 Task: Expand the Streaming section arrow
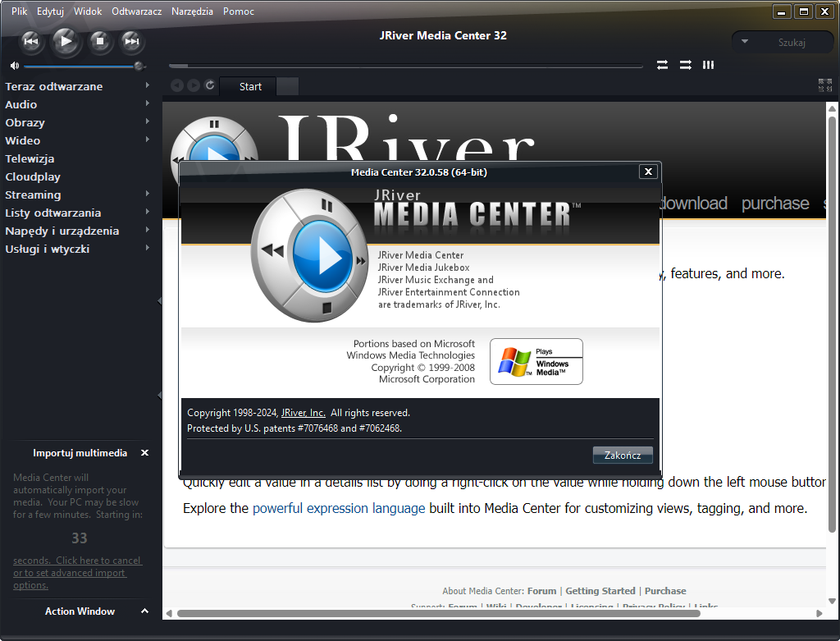(x=148, y=194)
